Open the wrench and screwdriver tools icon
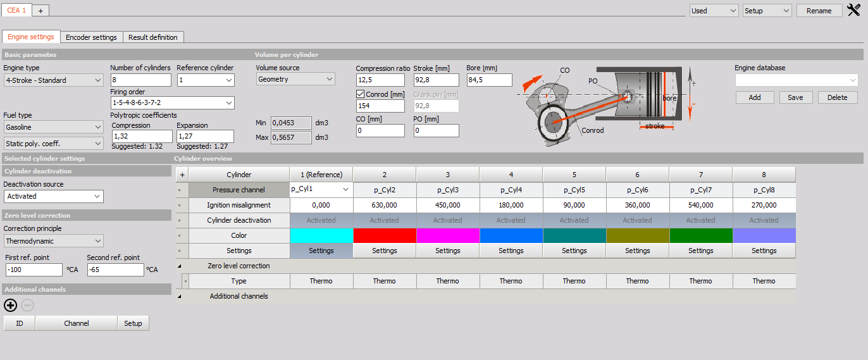Screen dimensions: 868x360 (853, 10)
